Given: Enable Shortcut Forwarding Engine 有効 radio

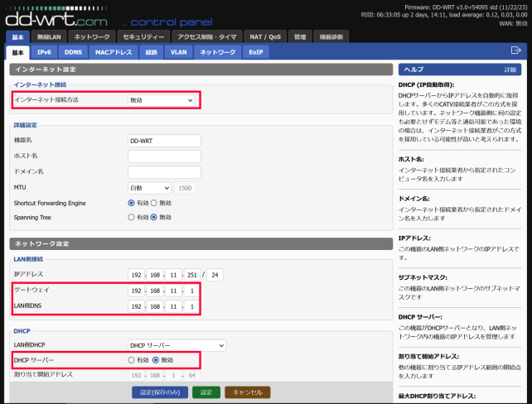Looking at the screenshot, I should [131, 203].
